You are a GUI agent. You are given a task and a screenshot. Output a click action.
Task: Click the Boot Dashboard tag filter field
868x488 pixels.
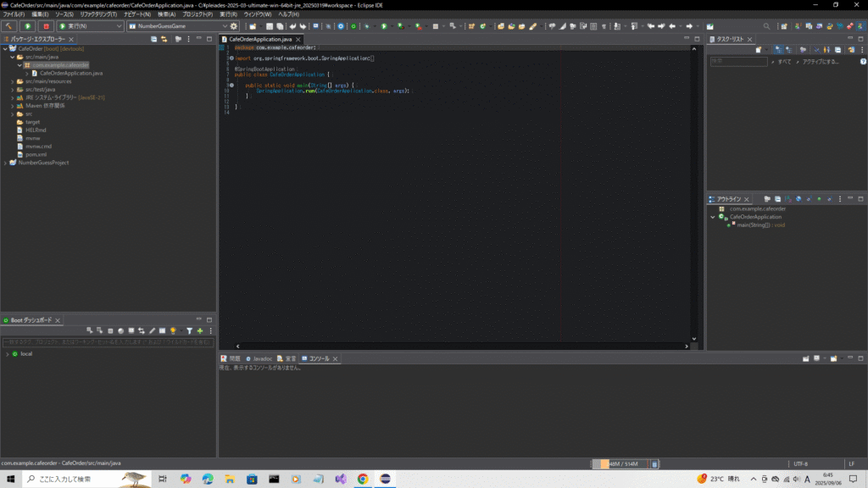tap(108, 342)
